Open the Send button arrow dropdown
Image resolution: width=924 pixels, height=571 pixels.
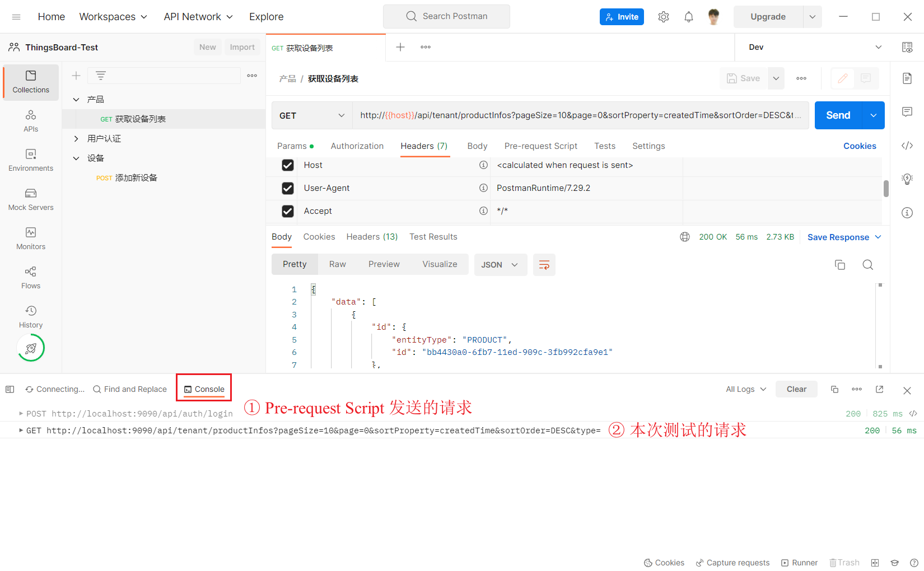[x=874, y=115]
